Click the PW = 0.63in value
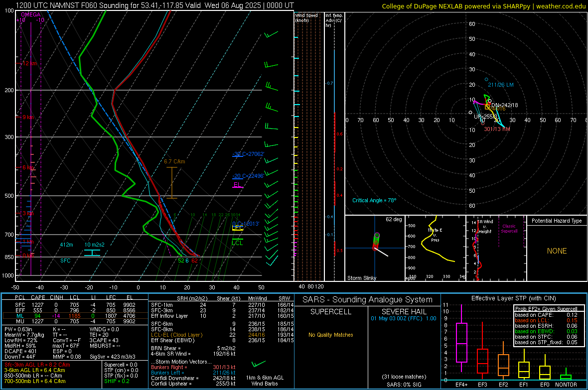This screenshot has height=390, width=588. tap(18, 329)
